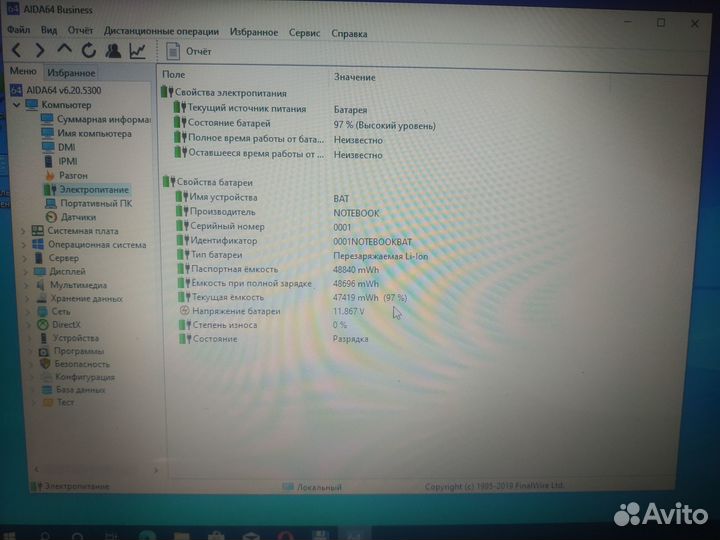Select the База данных tree item

click(73, 390)
